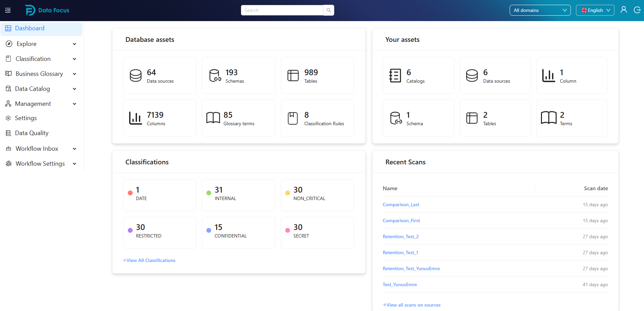Collapse the sidebar with the hamburger icon
644x311 pixels.
(8, 11)
